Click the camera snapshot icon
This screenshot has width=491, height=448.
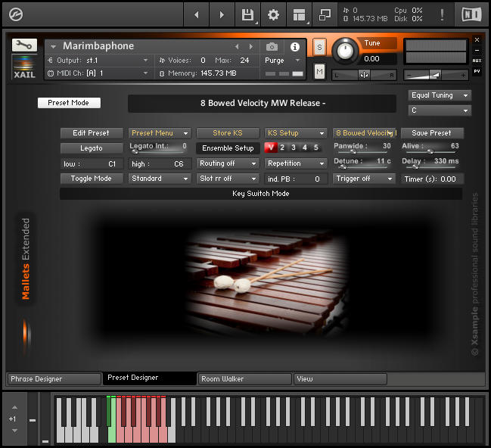272,46
